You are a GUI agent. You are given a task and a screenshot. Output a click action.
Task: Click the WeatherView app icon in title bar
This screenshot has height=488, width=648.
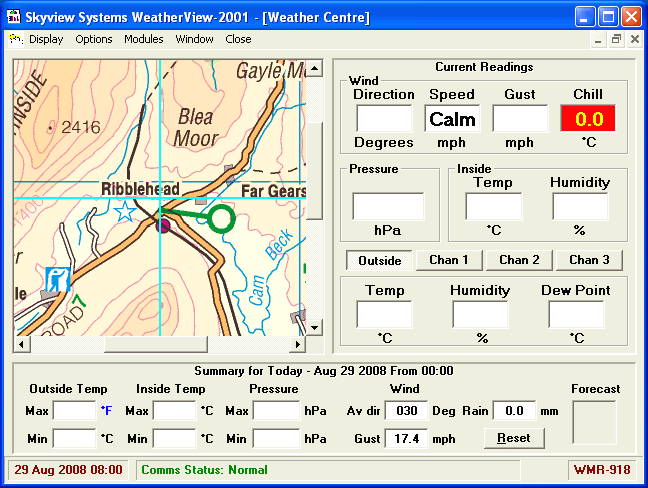pyautogui.click(x=14, y=17)
